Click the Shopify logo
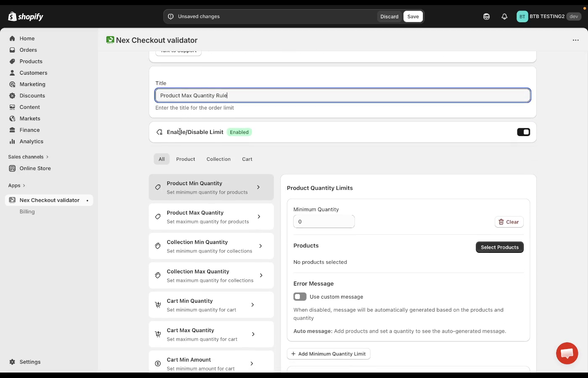 coord(26,16)
